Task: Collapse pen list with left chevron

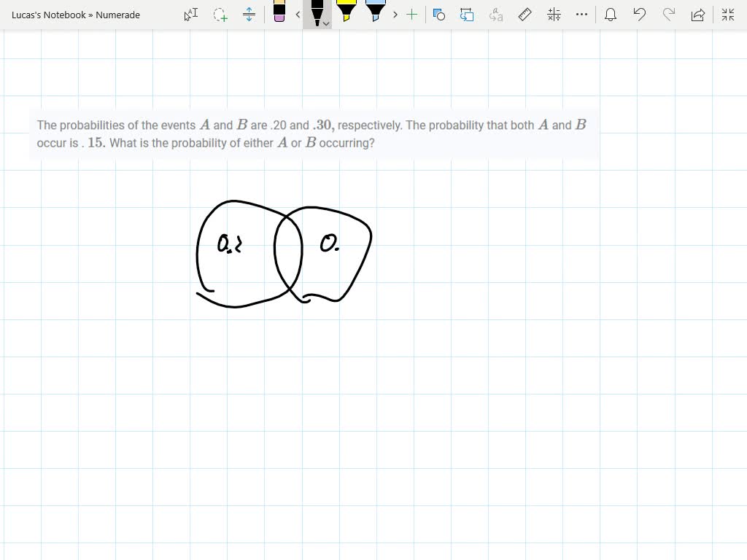Action: point(297,15)
